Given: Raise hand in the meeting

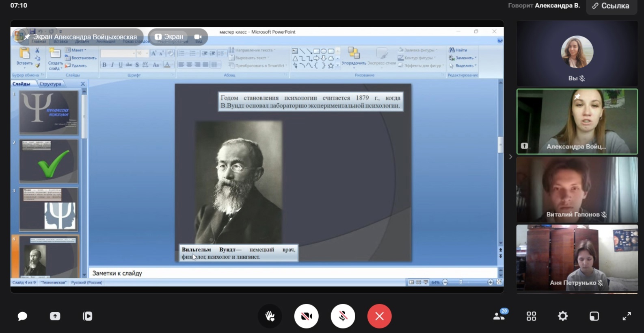Looking at the screenshot, I should click(x=270, y=316).
